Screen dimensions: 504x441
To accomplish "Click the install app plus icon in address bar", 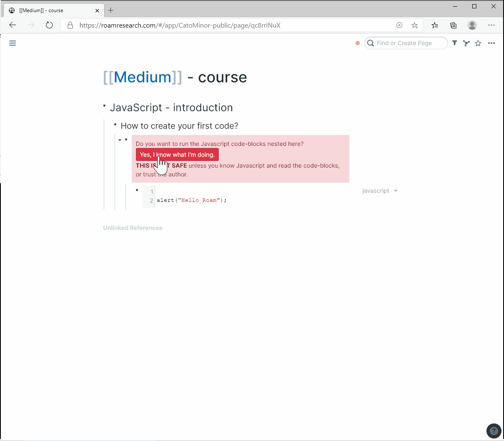I will [399, 25].
